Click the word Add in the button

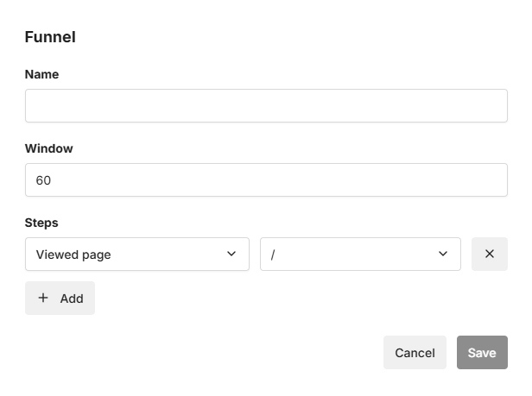click(x=72, y=299)
